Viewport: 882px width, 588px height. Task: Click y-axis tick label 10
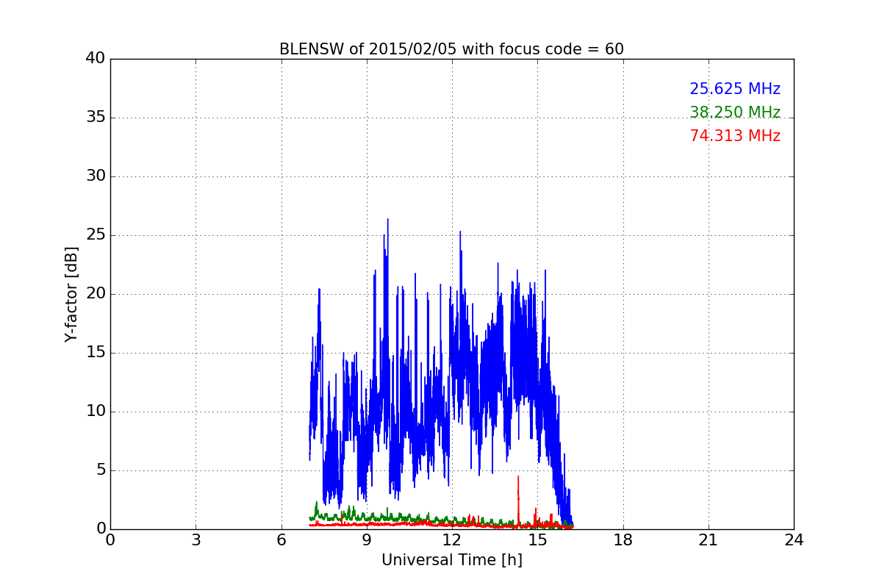coord(95,412)
